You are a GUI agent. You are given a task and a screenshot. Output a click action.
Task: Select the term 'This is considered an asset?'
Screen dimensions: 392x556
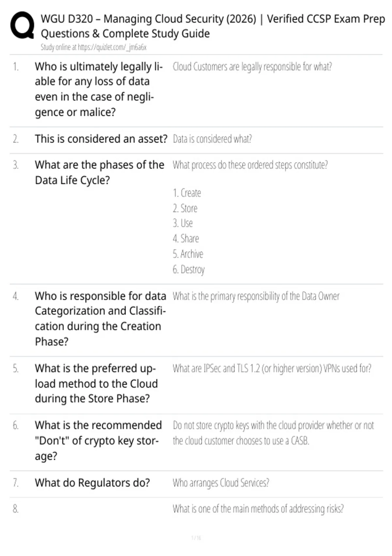(101, 139)
